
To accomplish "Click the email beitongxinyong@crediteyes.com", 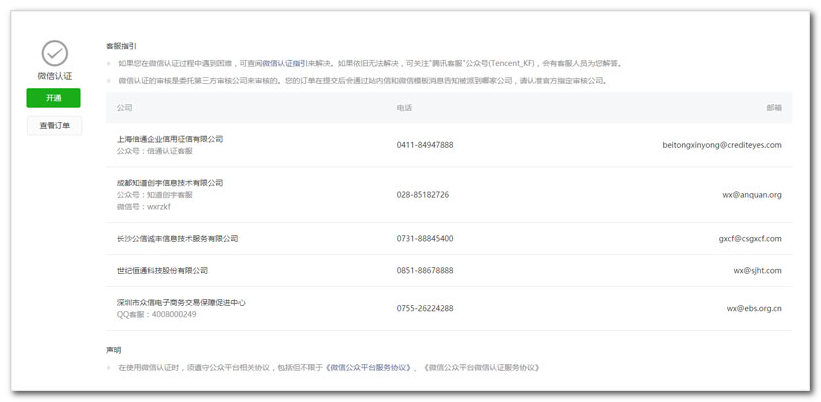I will [x=721, y=145].
